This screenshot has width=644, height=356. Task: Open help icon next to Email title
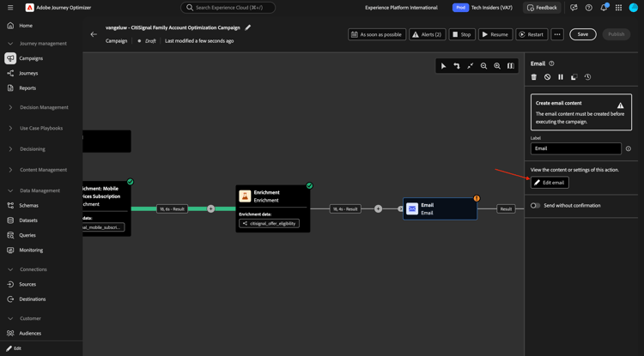pos(551,63)
